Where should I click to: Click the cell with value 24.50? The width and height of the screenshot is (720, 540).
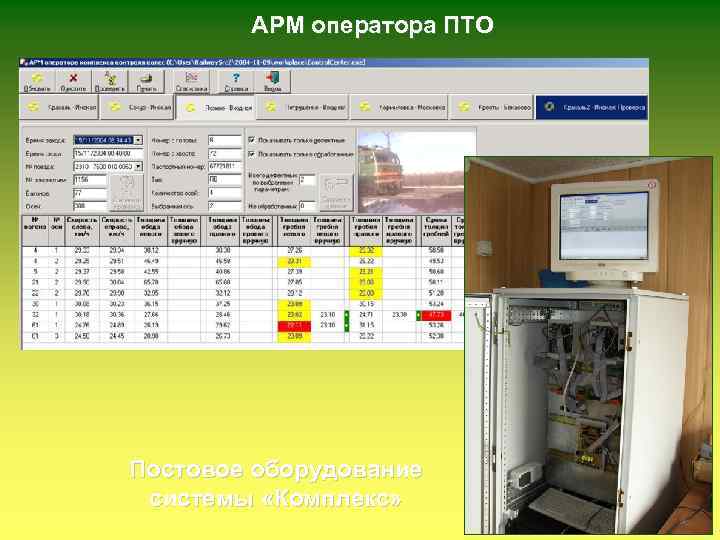pyautogui.click(x=82, y=337)
